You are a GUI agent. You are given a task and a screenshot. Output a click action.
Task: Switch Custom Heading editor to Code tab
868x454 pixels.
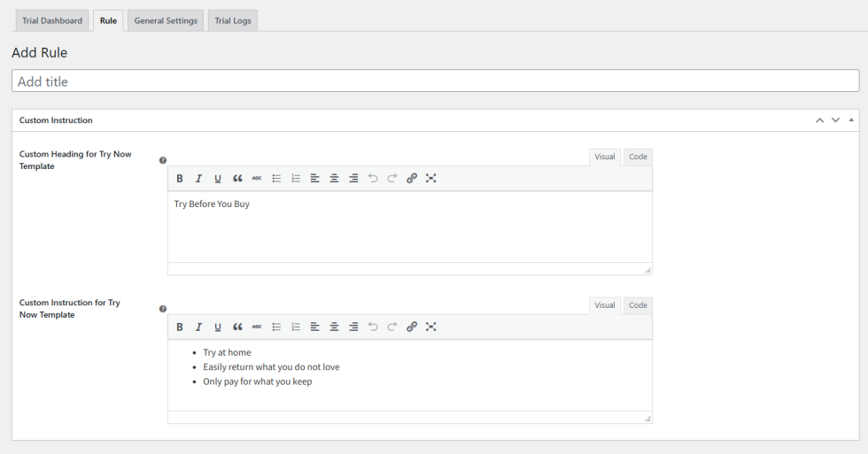[638, 157]
